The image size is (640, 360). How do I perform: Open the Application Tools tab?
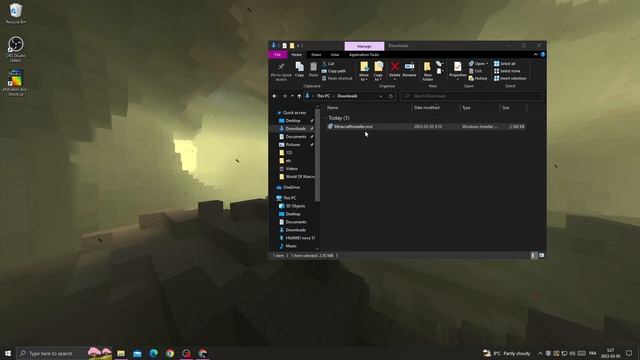pos(364,55)
